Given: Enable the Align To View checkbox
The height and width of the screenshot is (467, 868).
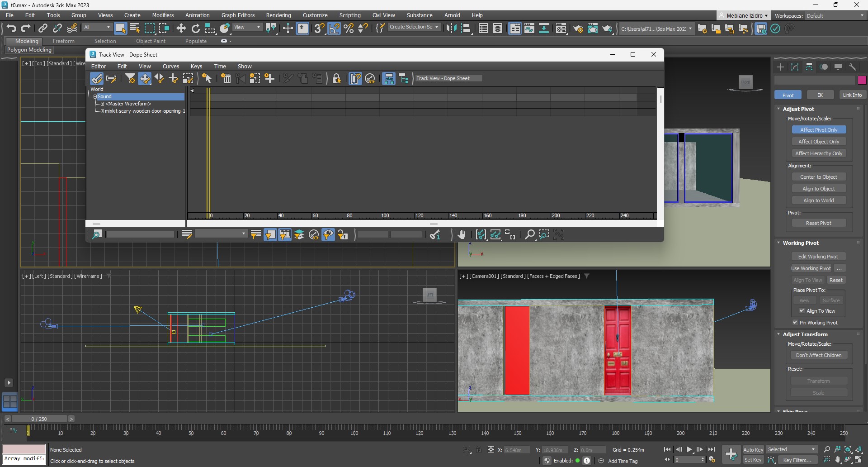Looking at the screenshot, I should point(802,311).
